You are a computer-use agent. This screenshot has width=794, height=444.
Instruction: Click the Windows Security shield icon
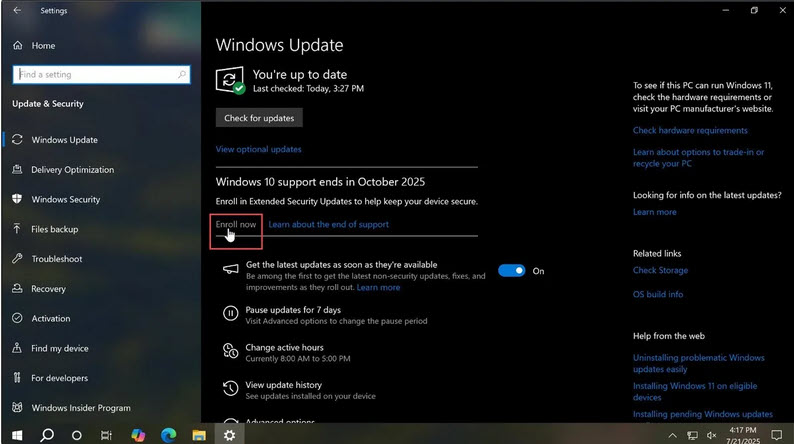click(x=17, y=199)
